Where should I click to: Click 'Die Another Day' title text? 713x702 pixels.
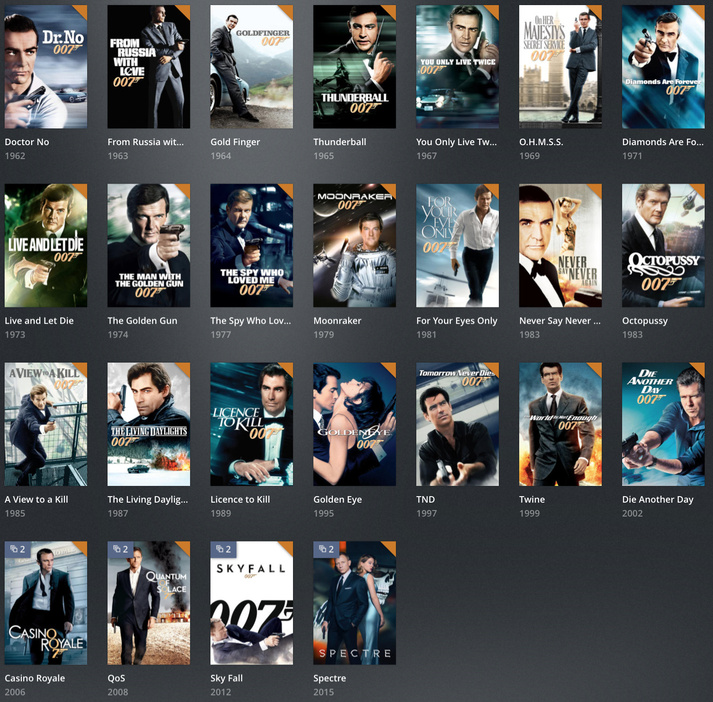(x=658, y=499)
